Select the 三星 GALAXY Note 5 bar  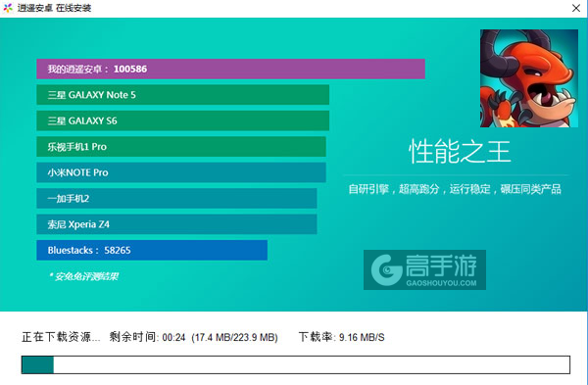(182, 95)
